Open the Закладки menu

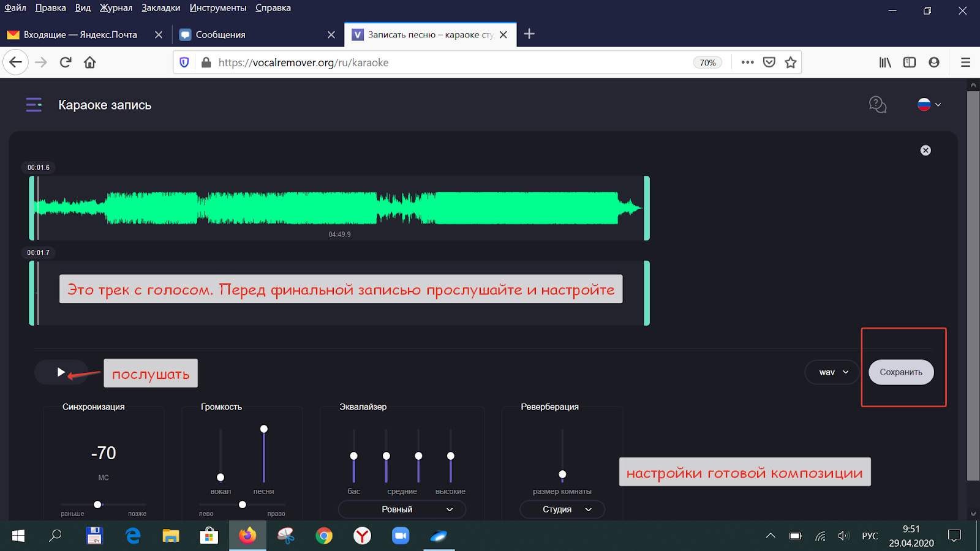pos(160,8)
